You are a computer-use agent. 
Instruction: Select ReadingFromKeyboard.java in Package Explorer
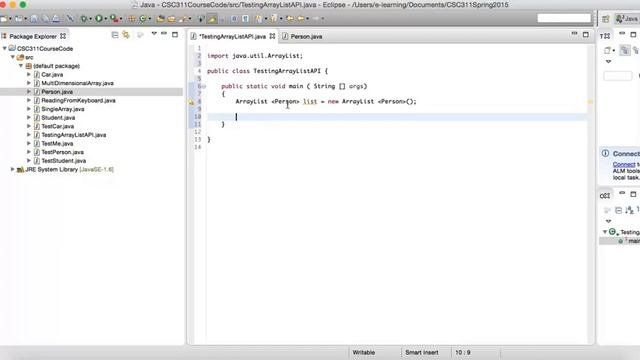[78, 100]
